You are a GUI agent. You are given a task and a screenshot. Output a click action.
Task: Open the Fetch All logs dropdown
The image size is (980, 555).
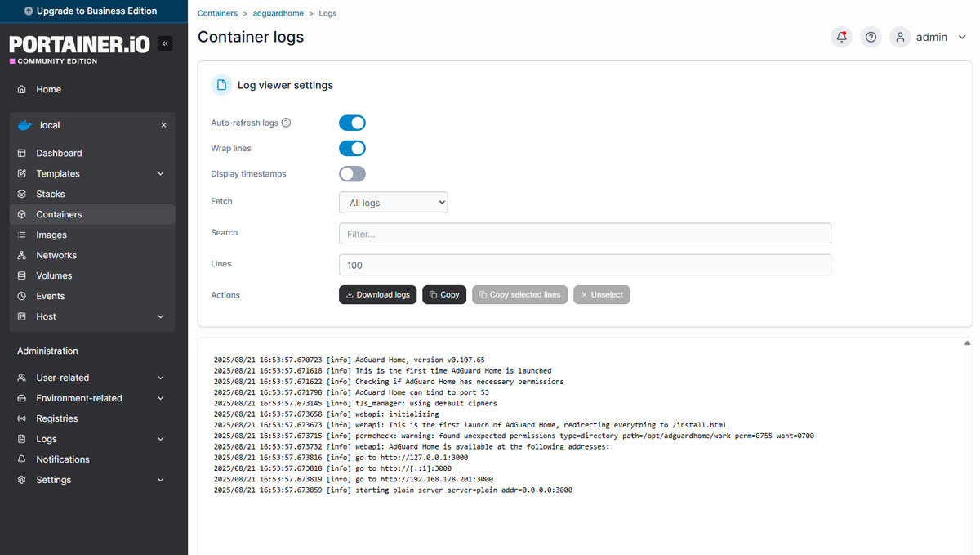point(393,202)
